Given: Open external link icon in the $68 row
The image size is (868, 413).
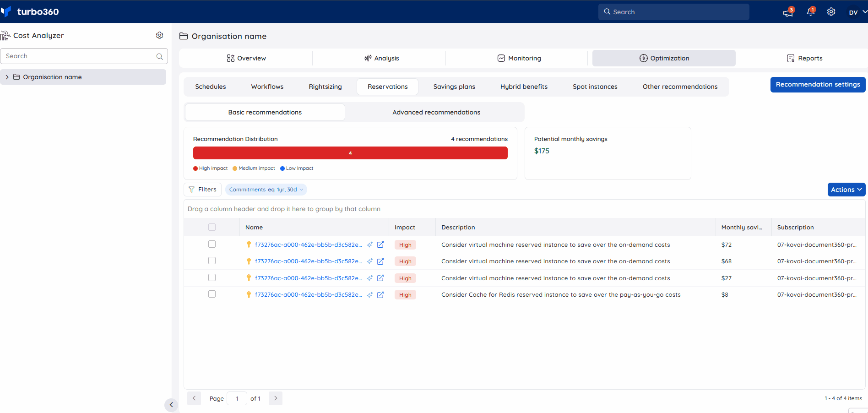Looking at the screenshot, I should 380,261.
